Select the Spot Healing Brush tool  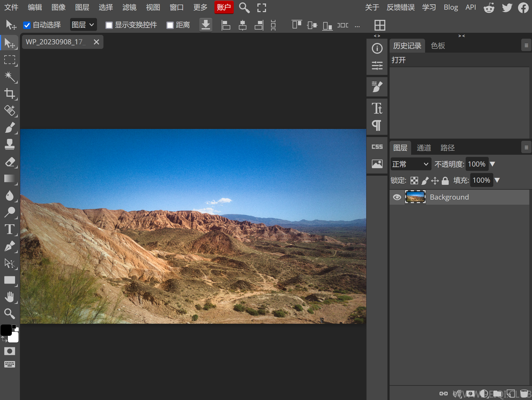tap(10, 110)
